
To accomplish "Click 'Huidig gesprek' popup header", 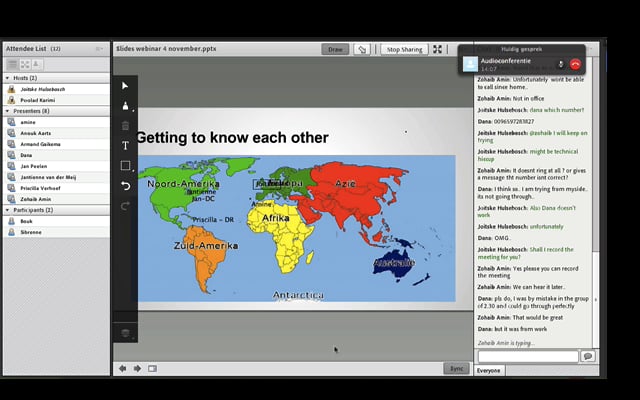I will tap(522, 49).
